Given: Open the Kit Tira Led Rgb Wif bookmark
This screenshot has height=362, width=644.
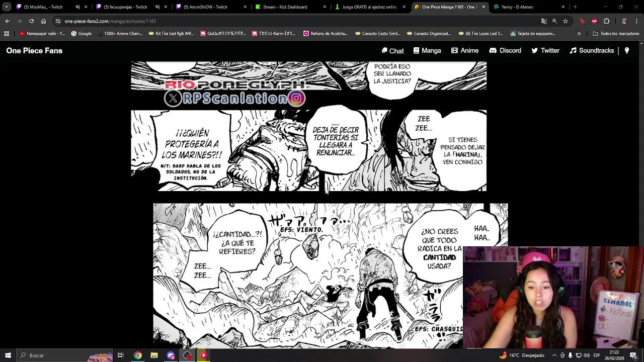Looking at the screenshot, I should [171, 34].
